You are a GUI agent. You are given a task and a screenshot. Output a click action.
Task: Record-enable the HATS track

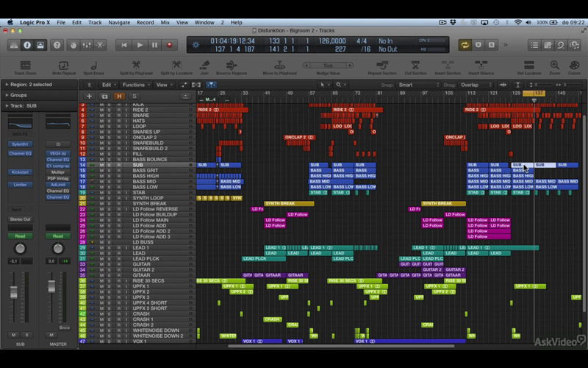pyautogui.click(x=119, y=121)
